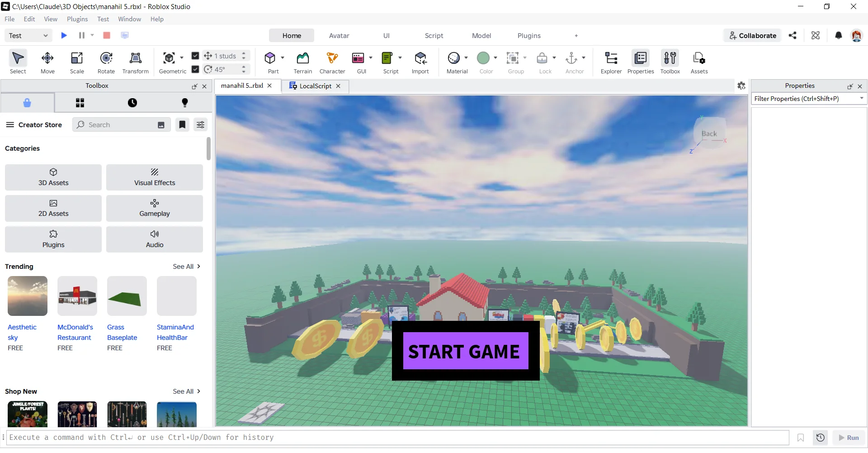This screenshot has width=868, height=453.
Task: Click the Geometric selection icon
Action: pos(169,58)
